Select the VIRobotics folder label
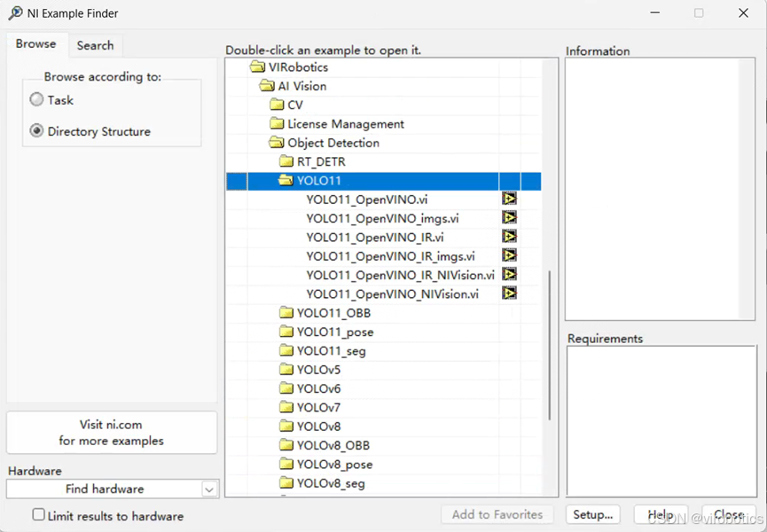767x532 pixels. 299,67
